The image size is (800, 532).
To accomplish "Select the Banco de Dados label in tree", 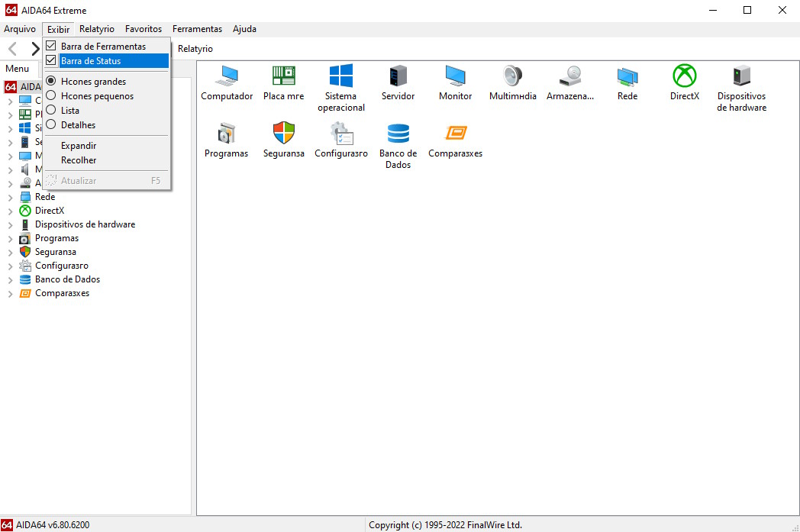I will [67, 279].
